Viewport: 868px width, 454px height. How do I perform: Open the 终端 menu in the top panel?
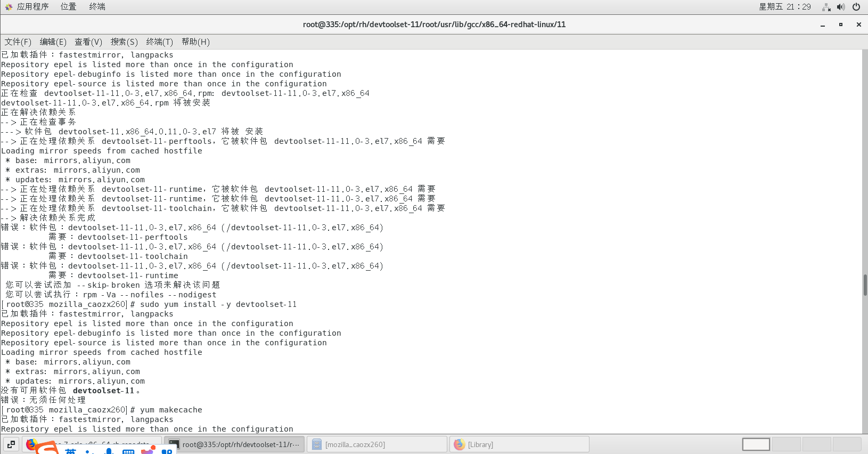(97, 7)
